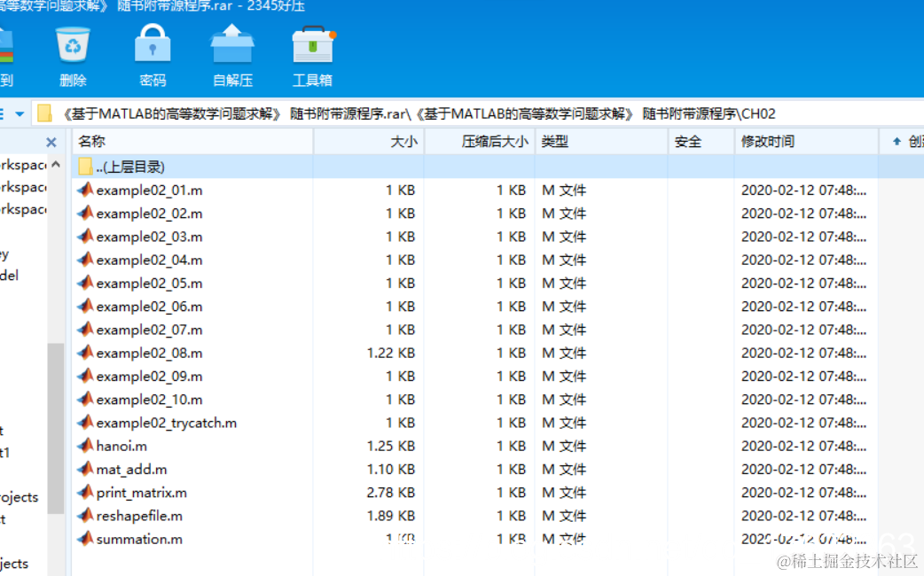Viewport: 924px width, 576px height.
Task: Select file name example02_10.m
Action: coord(149,400)
